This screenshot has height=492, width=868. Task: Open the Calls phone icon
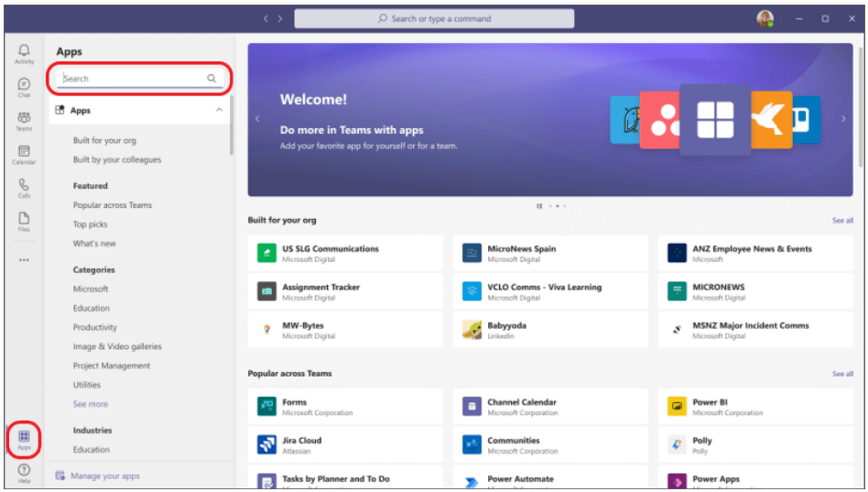point(24,188)
